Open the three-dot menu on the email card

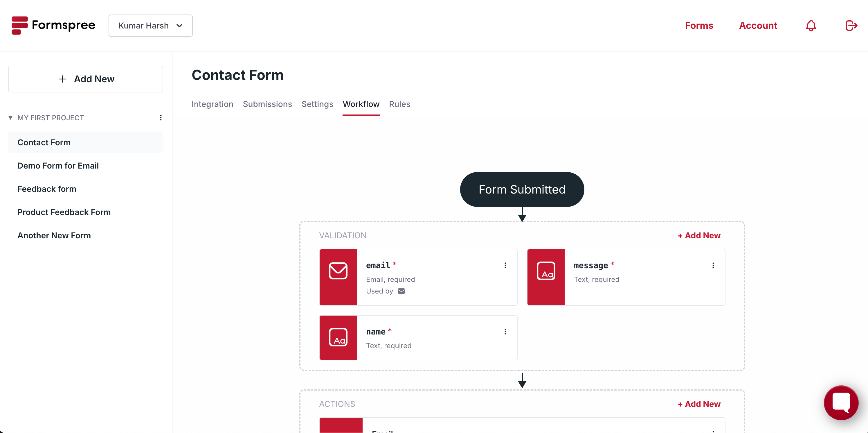pyautogui.click(x=505, y=265)
